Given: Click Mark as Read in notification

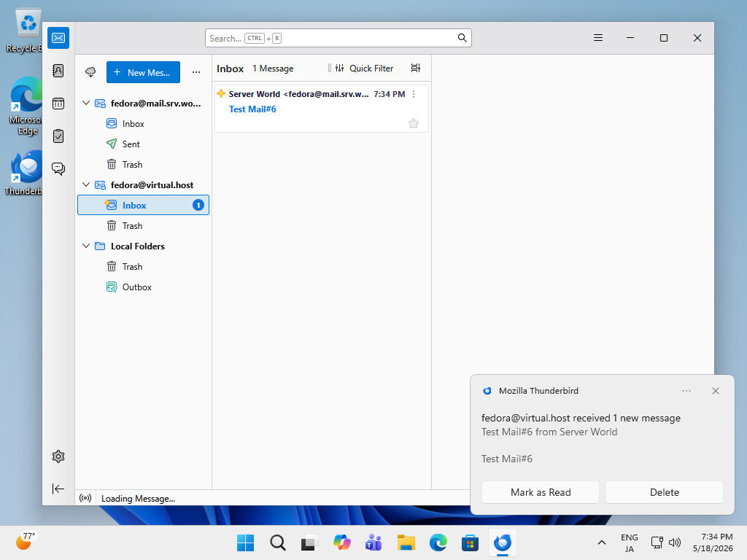Looking at the screenshot, I should pyautogui.click(x=541, y=492).
